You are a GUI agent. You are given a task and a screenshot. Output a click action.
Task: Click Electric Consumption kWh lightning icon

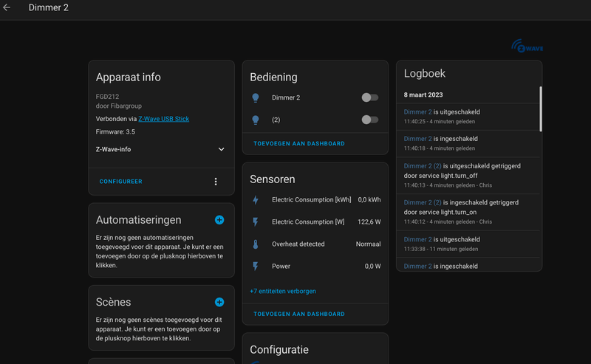(256, 199)
